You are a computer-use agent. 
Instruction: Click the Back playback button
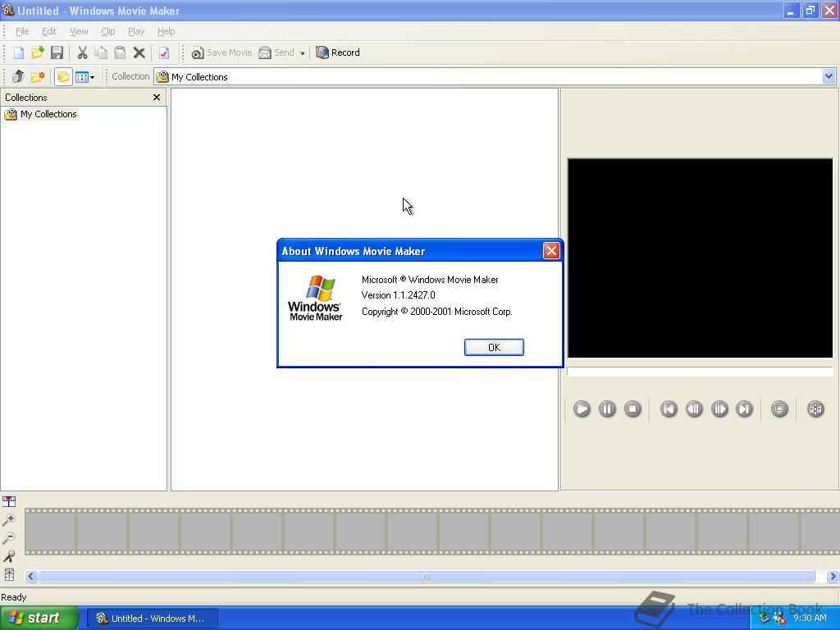[668, 409]
